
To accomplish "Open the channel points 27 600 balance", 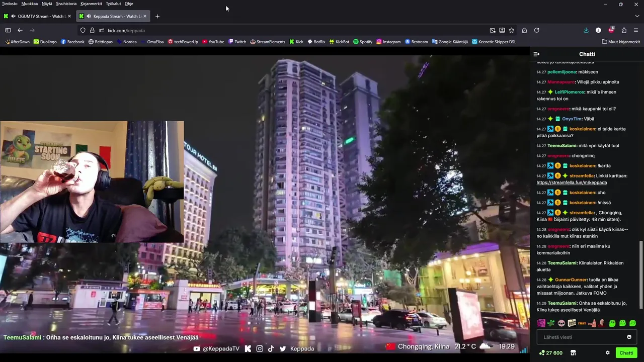I will coord(550,353).
